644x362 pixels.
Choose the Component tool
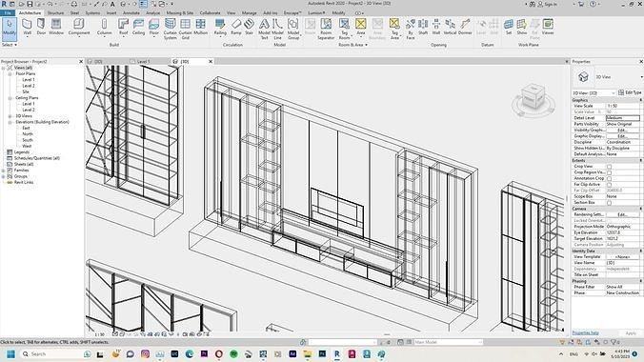79,27
